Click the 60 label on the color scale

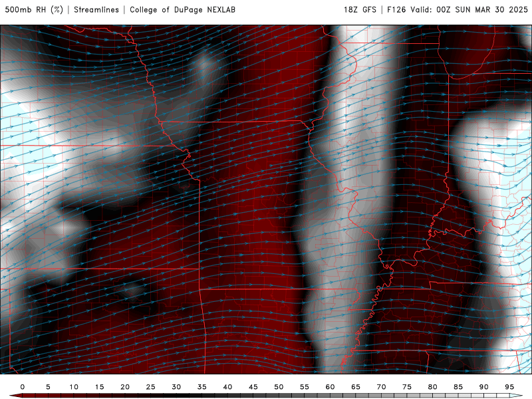pyautogui.click(x=330, y=387)
